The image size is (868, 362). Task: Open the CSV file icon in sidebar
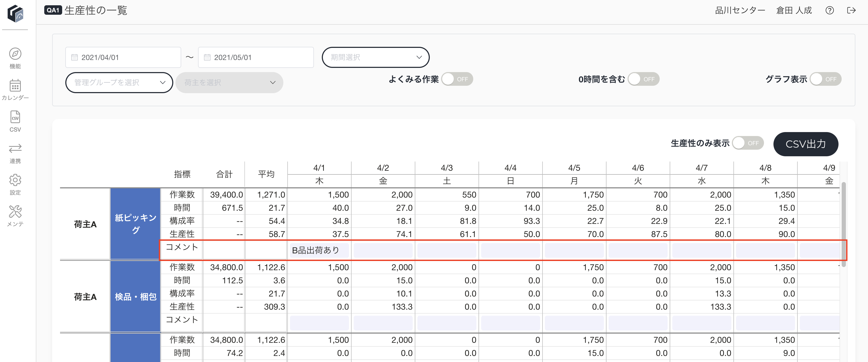coord(15,117)
